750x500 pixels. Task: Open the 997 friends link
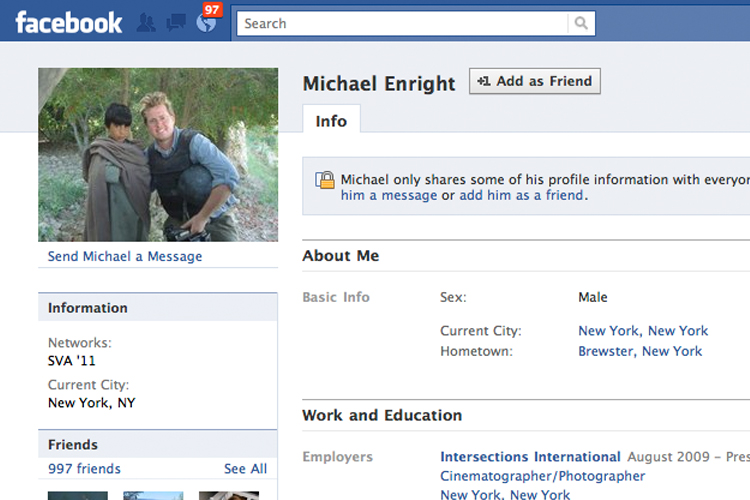coord(84,468)
